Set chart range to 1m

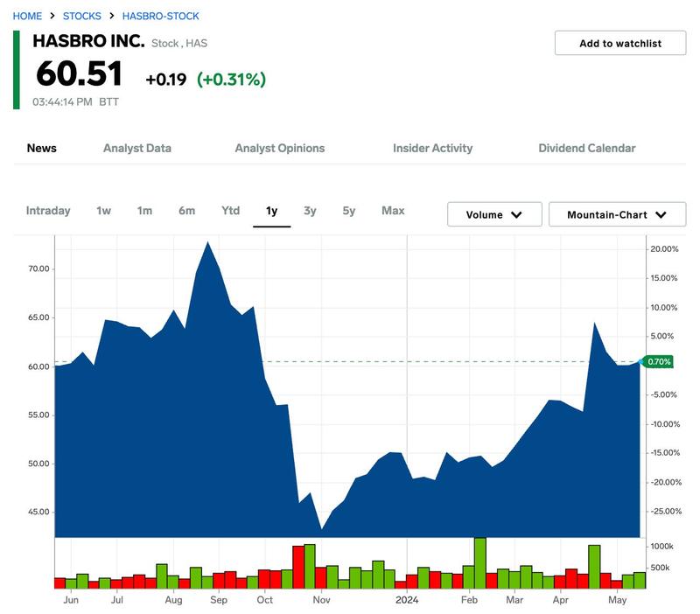pyautogui.click(x=144, y=211)
